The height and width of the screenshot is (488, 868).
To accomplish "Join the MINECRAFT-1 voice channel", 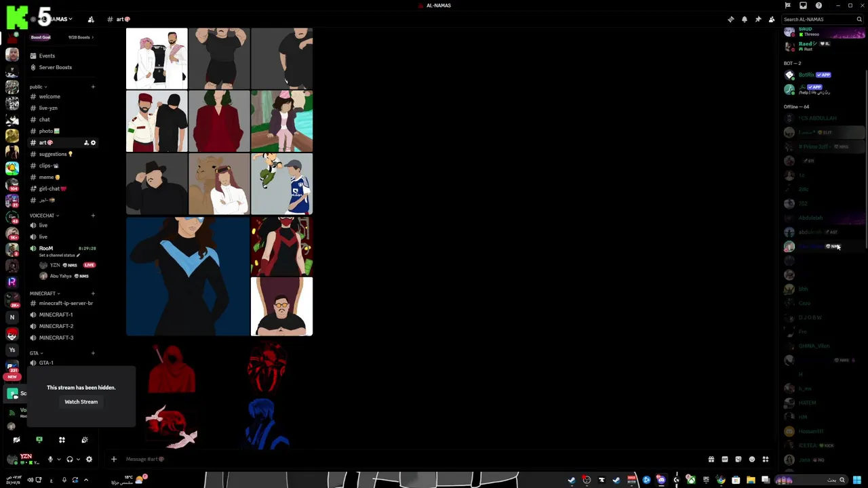I will pyautogui.click(x=62, y=314).
